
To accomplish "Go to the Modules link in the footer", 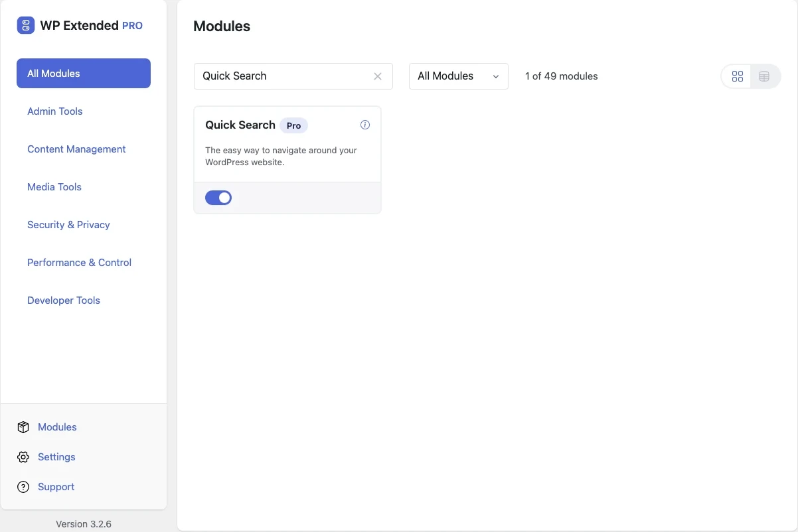I will (x=57, y=427).
